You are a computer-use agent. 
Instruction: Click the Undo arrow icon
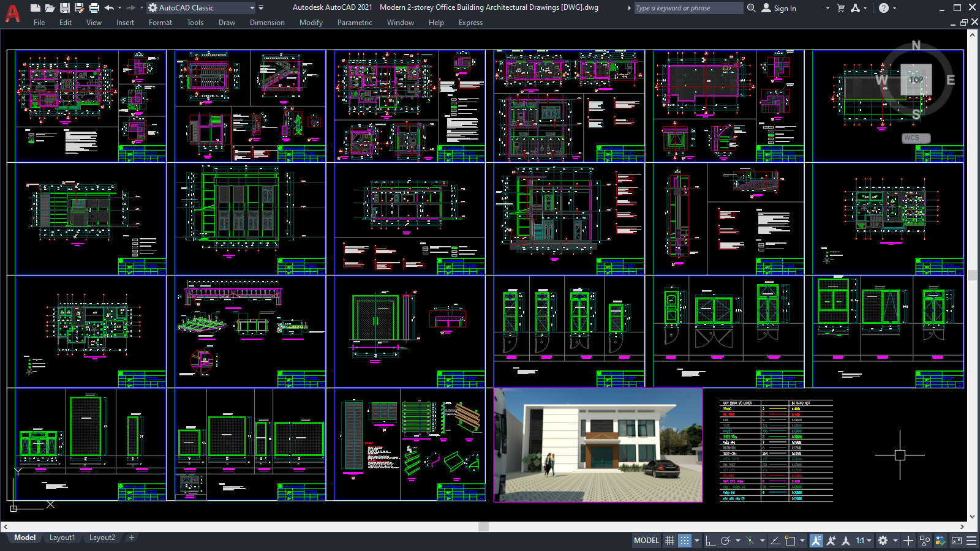click(x=109, y=8)
